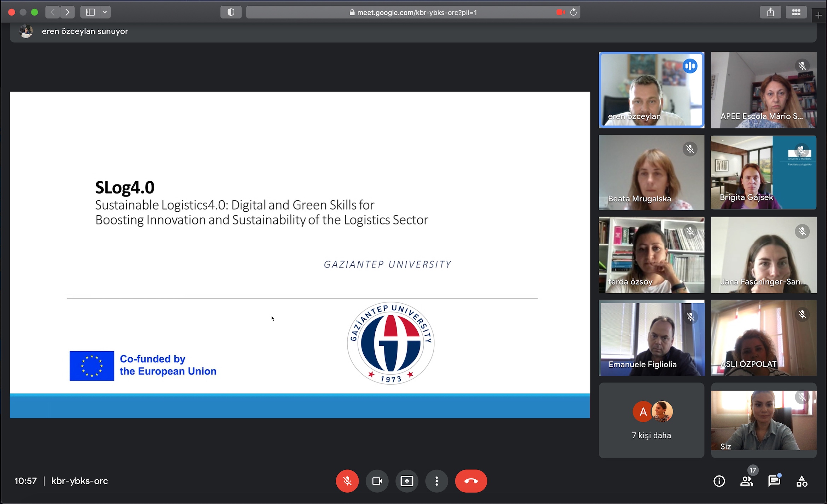Click the present screen button
The height and width of the screenshot is (504, 827).
(407, 481)
